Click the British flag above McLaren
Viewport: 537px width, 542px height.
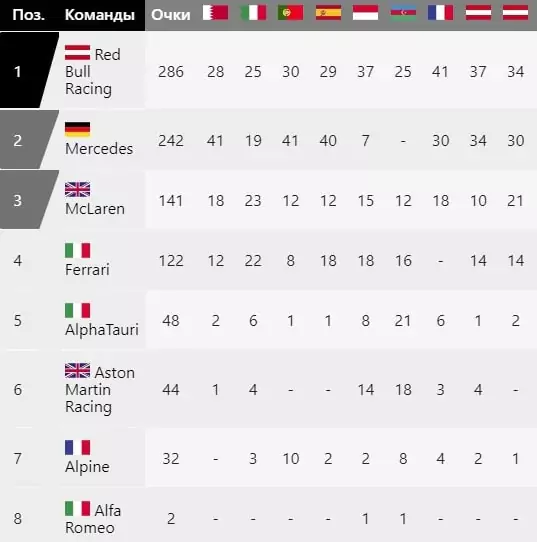[77, 189]
